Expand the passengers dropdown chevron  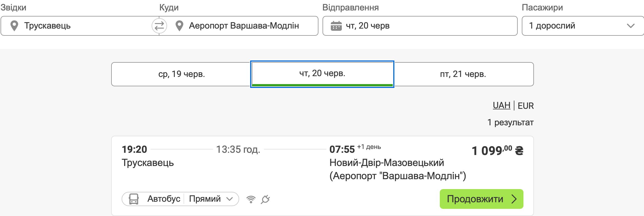pyautogui.click(x=631, y=26)
